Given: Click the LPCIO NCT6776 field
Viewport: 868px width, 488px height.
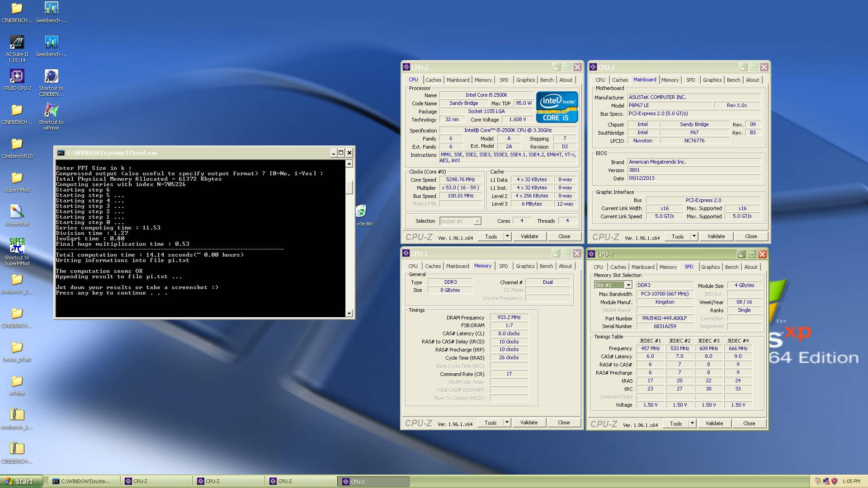Looking at the screenshot, I should point(694,141).
